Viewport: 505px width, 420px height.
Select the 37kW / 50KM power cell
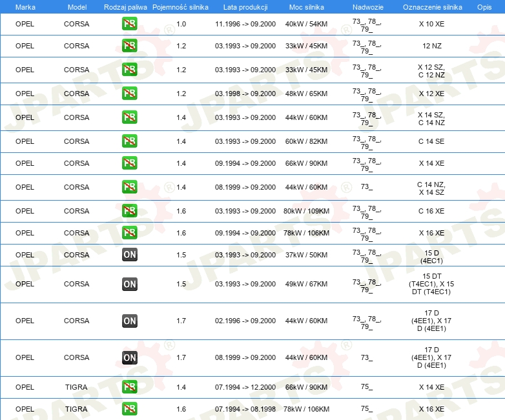306,255
